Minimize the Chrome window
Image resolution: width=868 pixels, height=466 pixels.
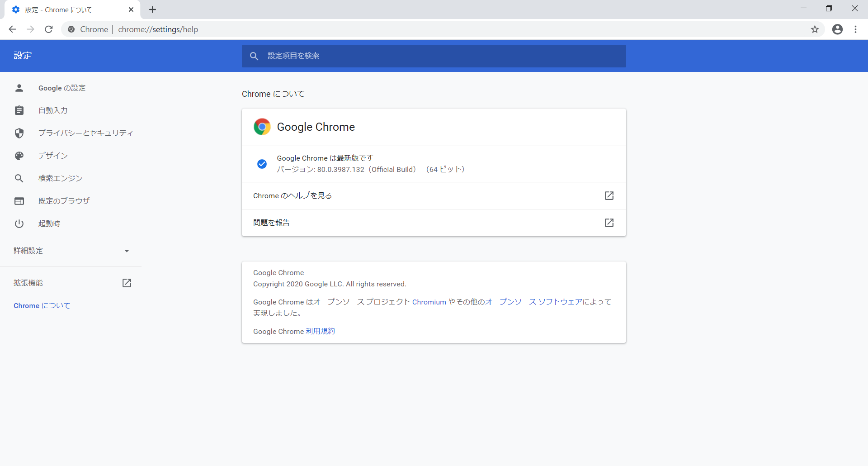(x=803, y=9)
